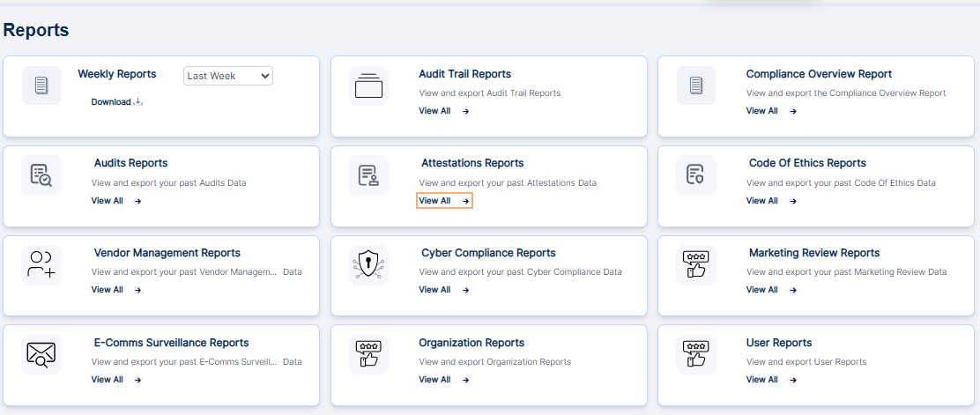Screen dimensions: 980x415
Task: Click 'View and export User Reports' description
Action: point(806,362)
